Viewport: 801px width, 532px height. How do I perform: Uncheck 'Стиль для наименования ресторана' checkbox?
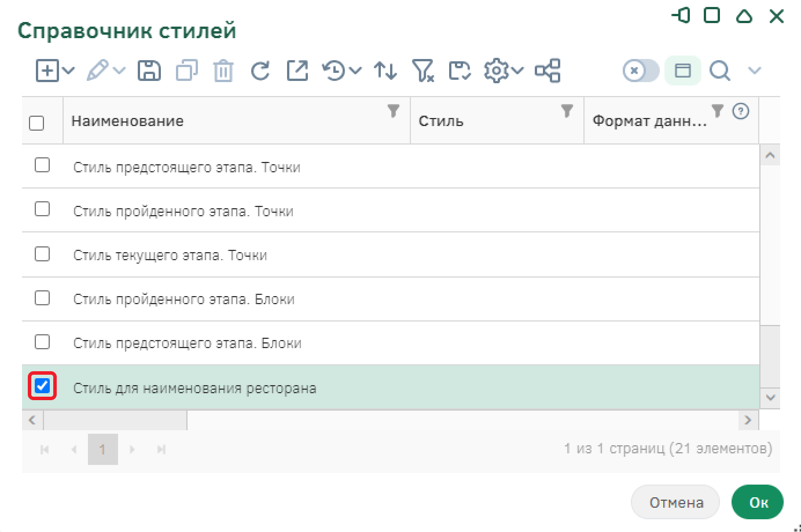pos(42,386)
